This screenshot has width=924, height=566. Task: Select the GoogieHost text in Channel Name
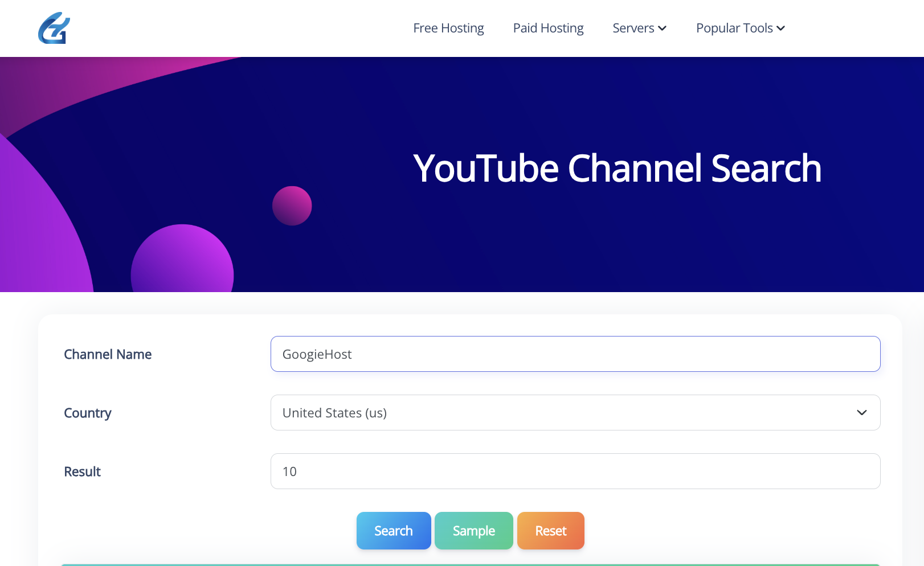(x=317, y=354)
